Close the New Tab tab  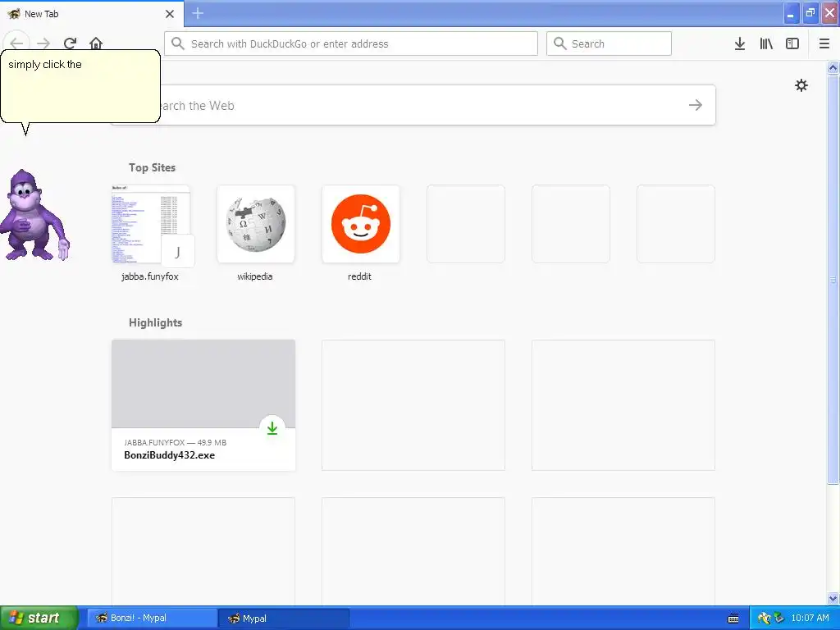coord(170,14)
